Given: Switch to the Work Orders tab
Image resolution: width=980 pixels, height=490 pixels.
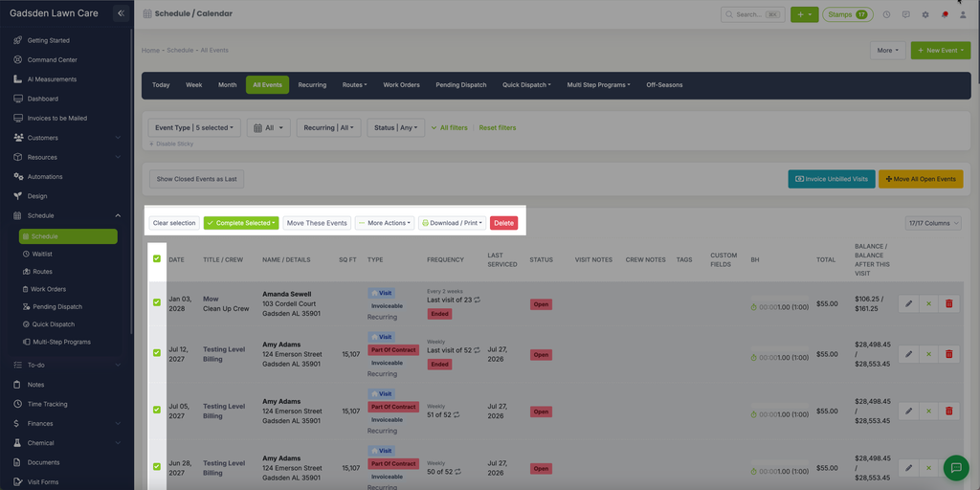Looking at the screenshot, I should (x=401, y=85).
